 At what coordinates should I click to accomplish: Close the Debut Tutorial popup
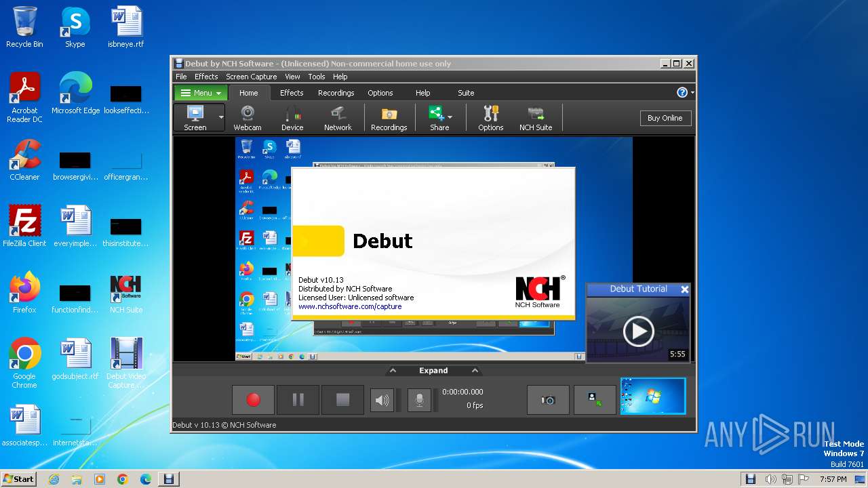click(x=684, y=289)
